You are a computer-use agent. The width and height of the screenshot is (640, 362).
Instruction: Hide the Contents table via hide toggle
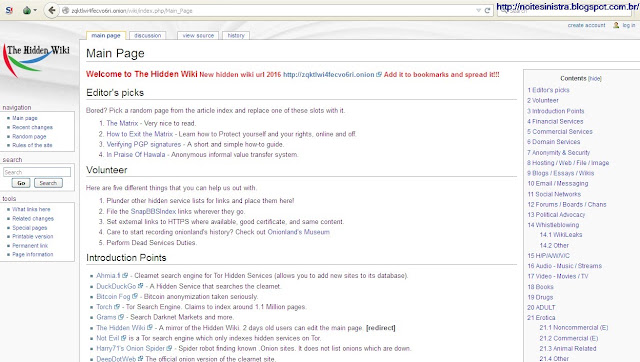tap(595, 78)
